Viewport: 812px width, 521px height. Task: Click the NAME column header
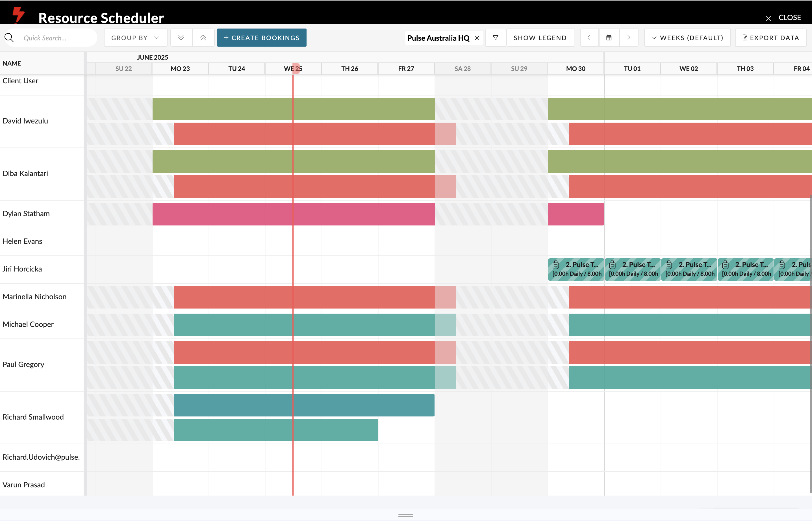point(12,63)
